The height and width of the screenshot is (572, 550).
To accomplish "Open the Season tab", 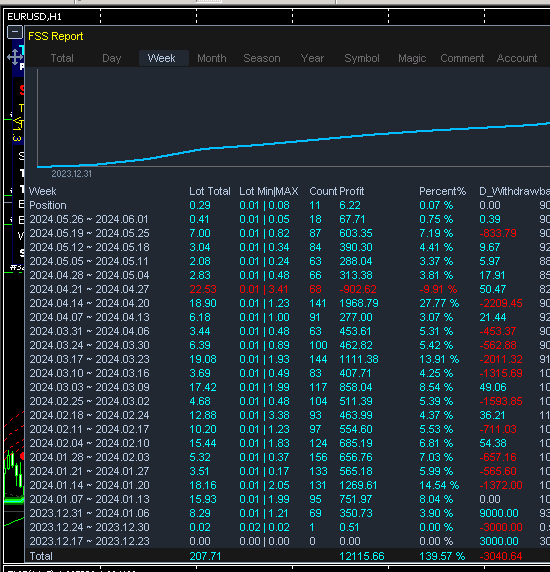I will tap(262, 58).
